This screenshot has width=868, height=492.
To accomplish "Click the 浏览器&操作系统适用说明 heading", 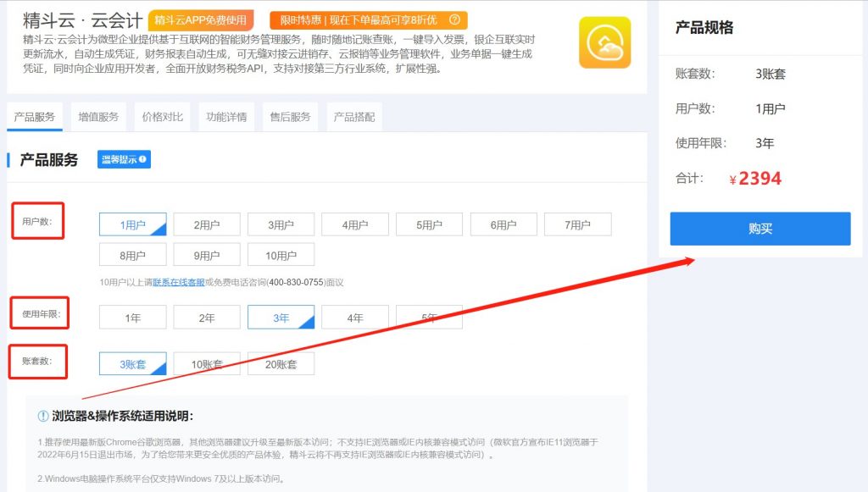I will [122, 417].
